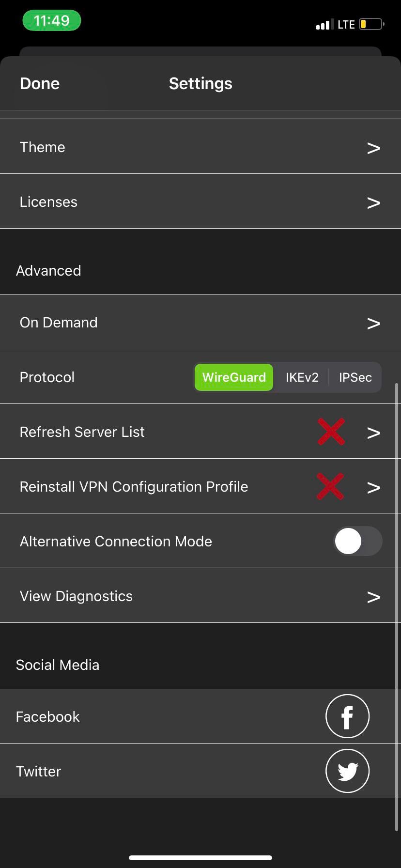Tap the green 11:49 time pill
401x868 pixels.
point(51,21)
